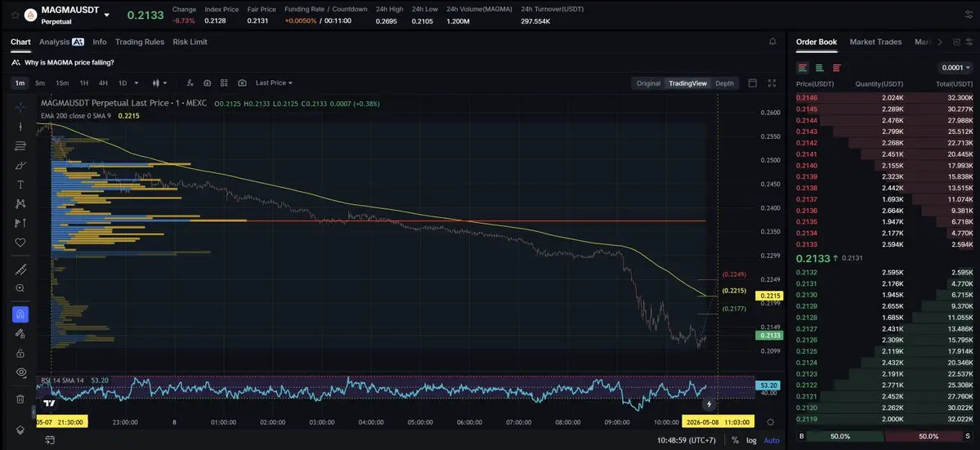The image size is (980, 450).
Task: Select the 1D timeframe
Action: (123, 83)
